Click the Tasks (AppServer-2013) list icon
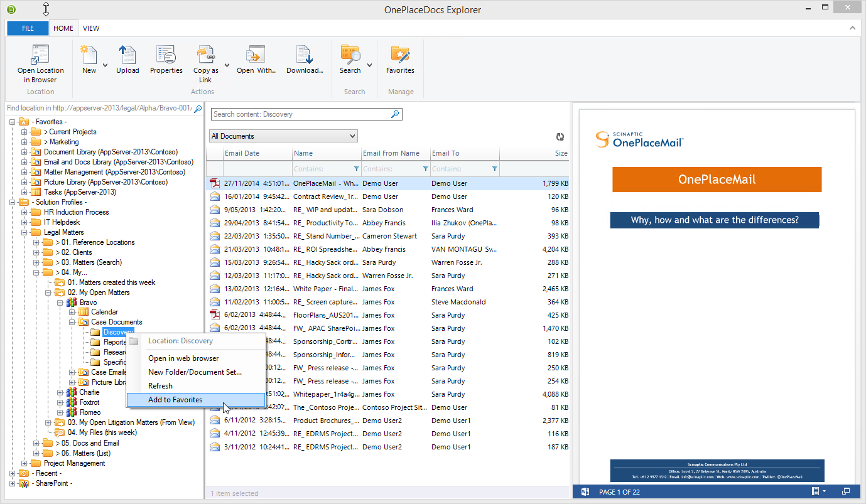Screen dimensions: 866x504 [x=36, y=192]
